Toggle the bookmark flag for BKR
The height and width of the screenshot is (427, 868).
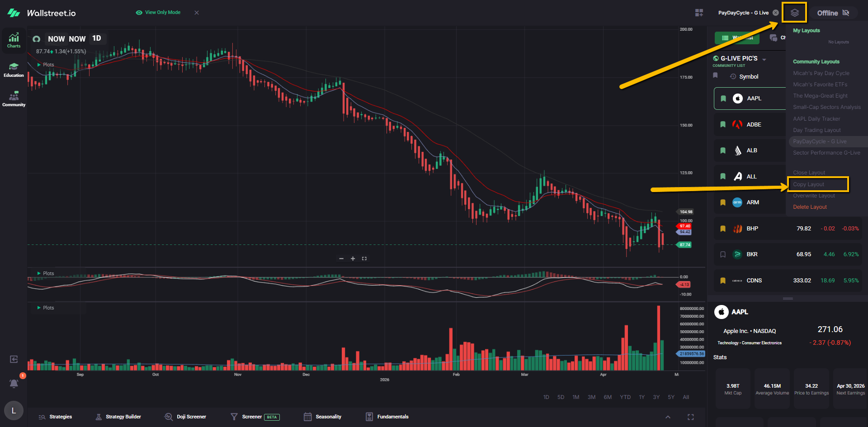pos(723,254)
